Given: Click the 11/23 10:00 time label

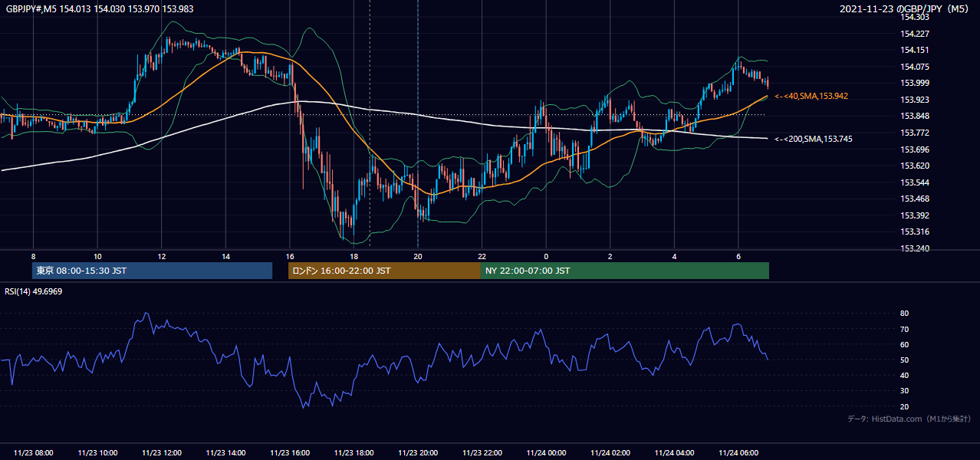Looking at the screenshot, I should coord(97,453).
